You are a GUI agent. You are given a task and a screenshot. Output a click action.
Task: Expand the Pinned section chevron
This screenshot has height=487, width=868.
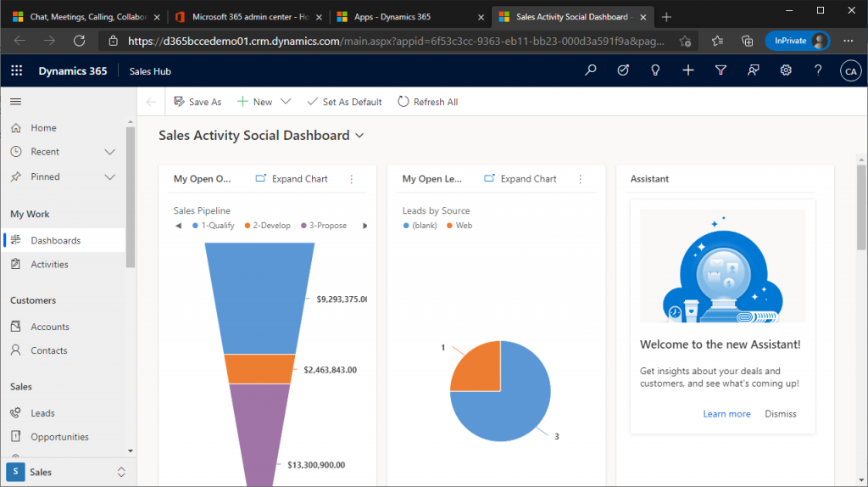pyautogui.click(x=109, y=176)
